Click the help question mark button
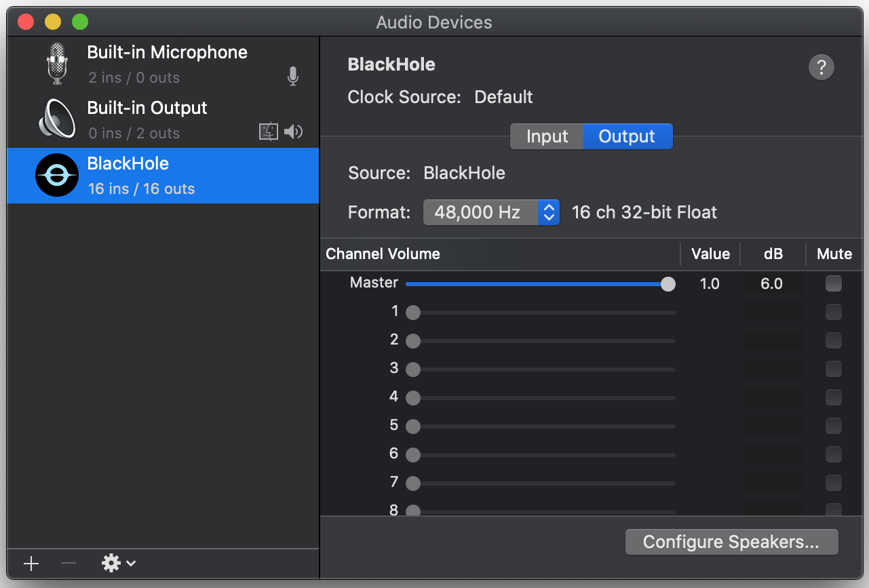 coord(821,67)
